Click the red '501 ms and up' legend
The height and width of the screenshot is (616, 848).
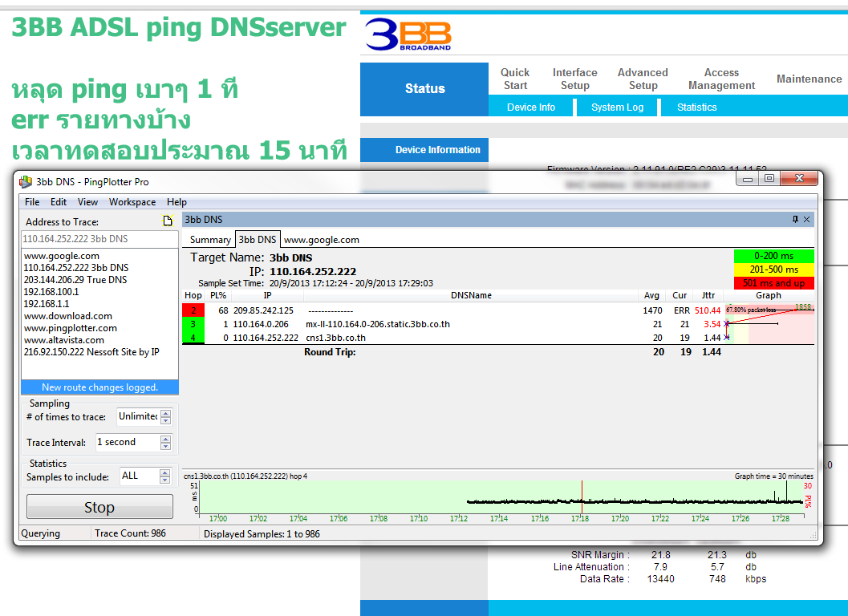(773, 283)
